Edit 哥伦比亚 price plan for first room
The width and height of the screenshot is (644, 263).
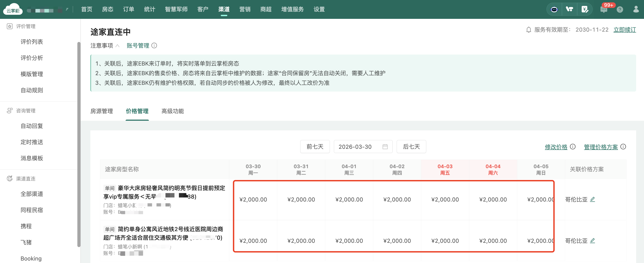click(x=592, y=199)
